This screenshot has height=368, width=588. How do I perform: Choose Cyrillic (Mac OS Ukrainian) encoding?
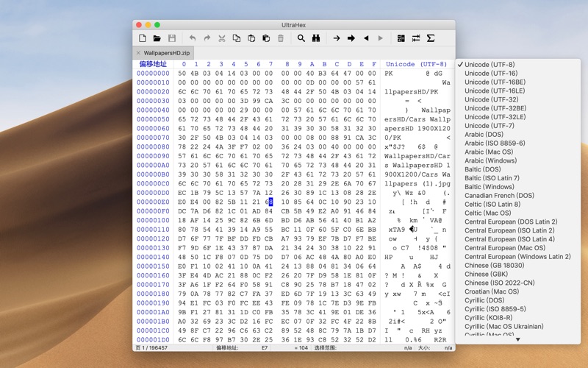(503, 326)
